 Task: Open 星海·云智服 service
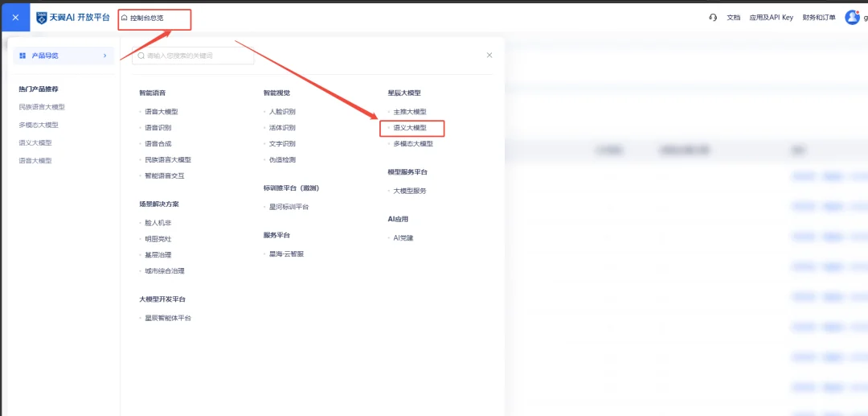[286, 253]
